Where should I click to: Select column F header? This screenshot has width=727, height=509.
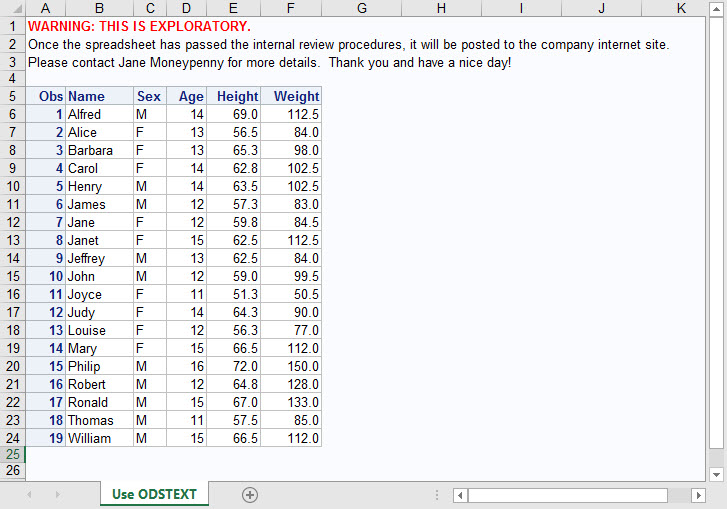[x=290, y=8]
